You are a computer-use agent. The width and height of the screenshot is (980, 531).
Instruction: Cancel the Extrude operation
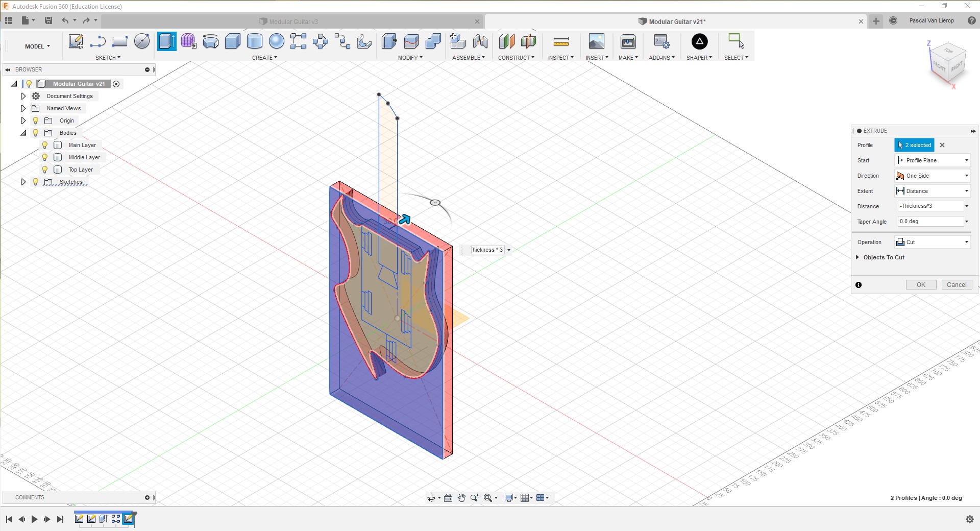[x=956, y=285]
